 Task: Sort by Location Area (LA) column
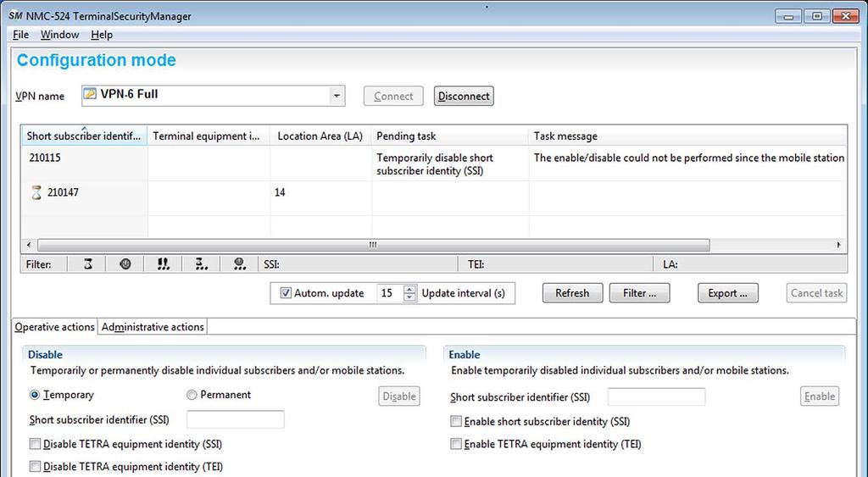[320, 136]
